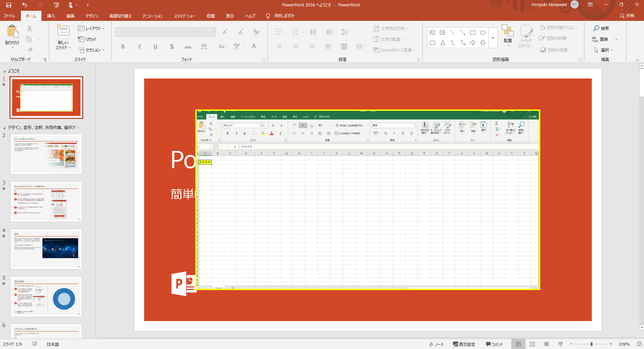Decrease font size icon
Screen dimensions: 644x349
click(240, 32)
